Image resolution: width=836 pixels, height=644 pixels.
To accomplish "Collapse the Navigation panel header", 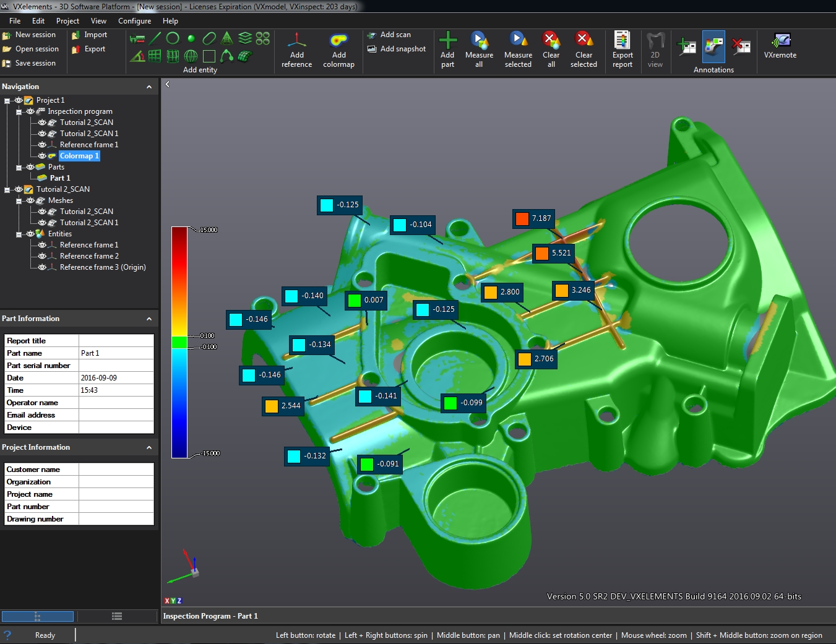I will pyautogui.click(x=149, y=87).
